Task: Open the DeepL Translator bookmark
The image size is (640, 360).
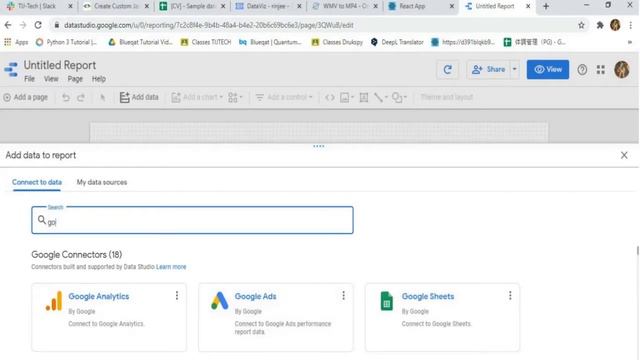Action: [397, 42]
